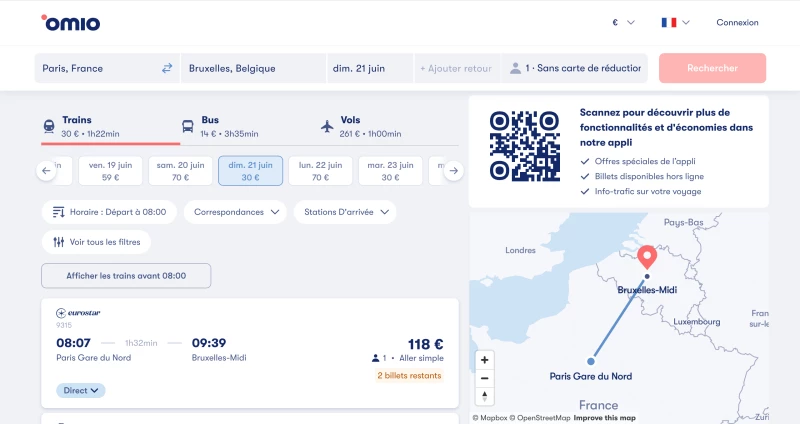
Task: Click the Ajouter retour date field
Action: click(x=457, y=68)
